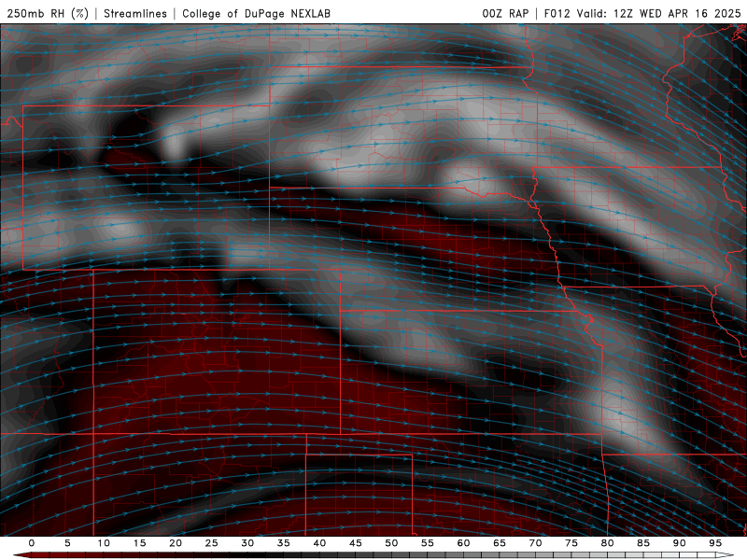Click the "45" colorbar label

coord(355,543)
